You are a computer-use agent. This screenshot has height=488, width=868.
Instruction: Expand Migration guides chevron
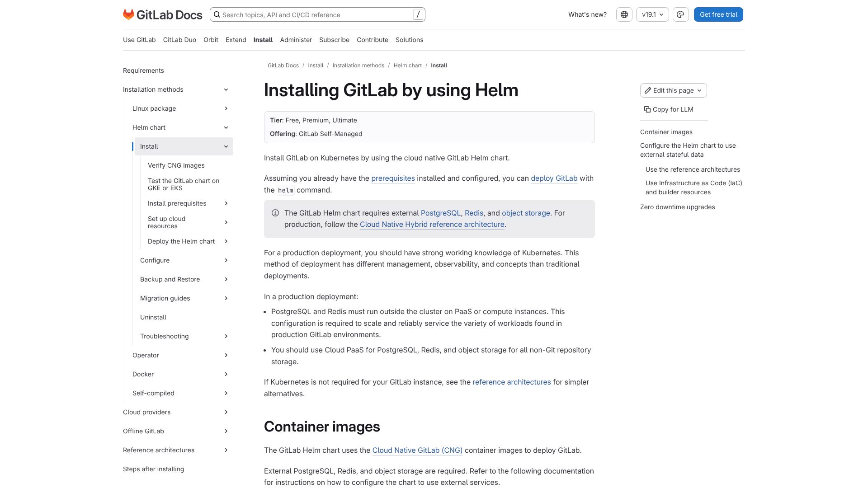pyautogui.click(x=226, y=298)
